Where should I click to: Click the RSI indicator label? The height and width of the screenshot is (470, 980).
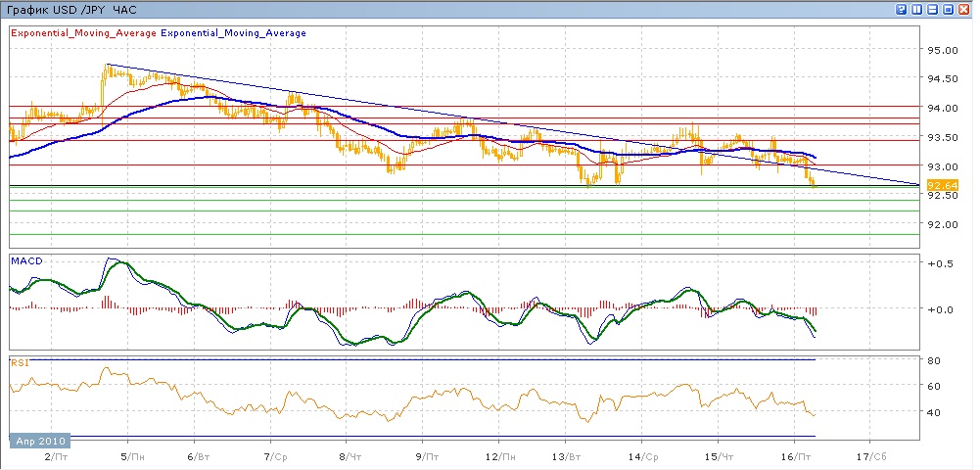[19, 362]
